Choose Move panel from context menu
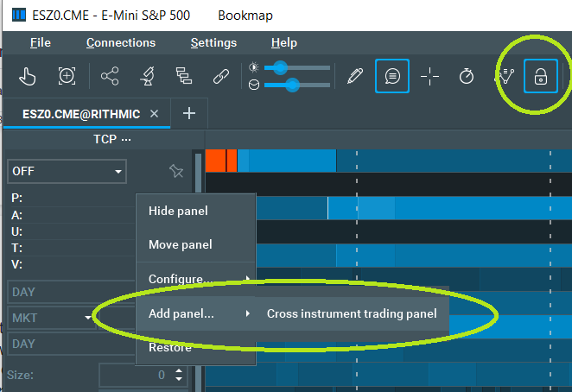Screen dimensions: 572x392 (x=196, y=244)
